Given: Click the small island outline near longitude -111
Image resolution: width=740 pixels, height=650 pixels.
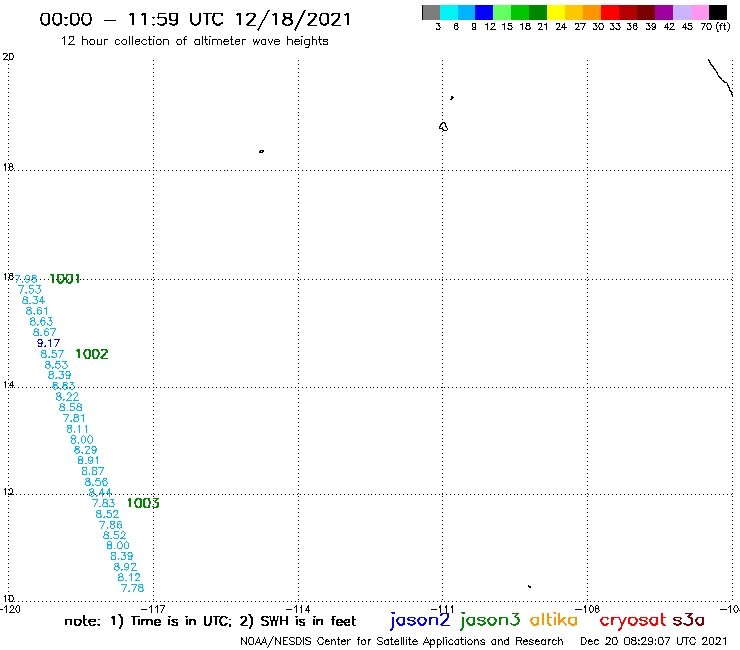Looking at the screenshot, I should (443, 127).
